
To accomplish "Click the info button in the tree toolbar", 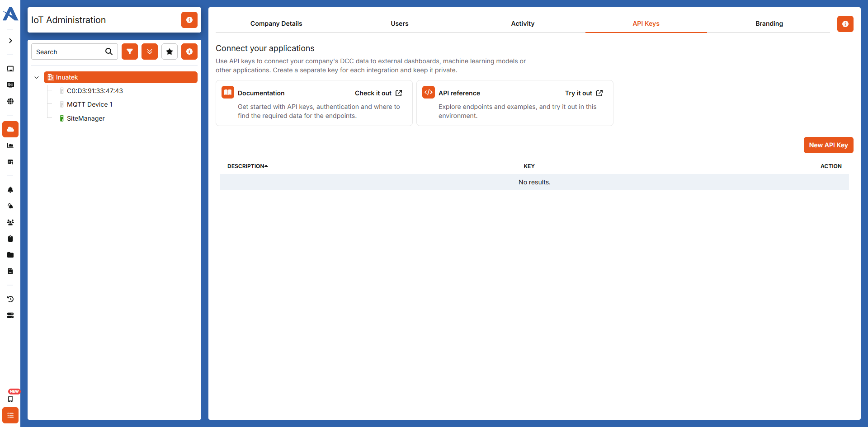I will coord(189,52).
